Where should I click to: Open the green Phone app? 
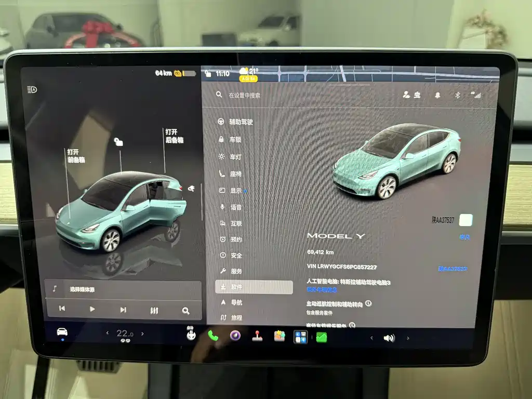tap(212, 336)
